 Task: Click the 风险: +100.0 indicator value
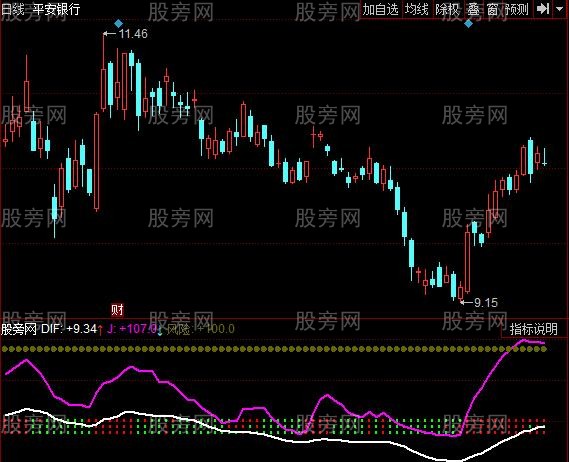(x=201, y=329)
